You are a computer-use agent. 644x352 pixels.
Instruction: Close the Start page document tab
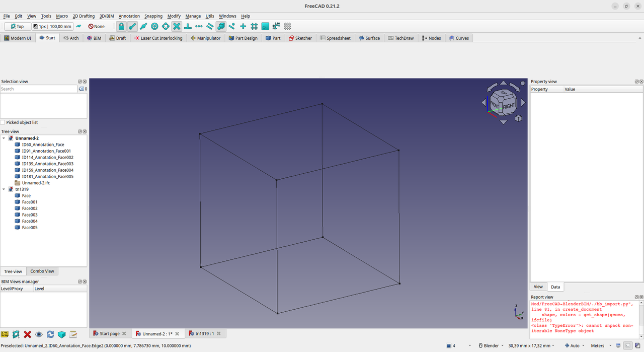tap(124, 333)
